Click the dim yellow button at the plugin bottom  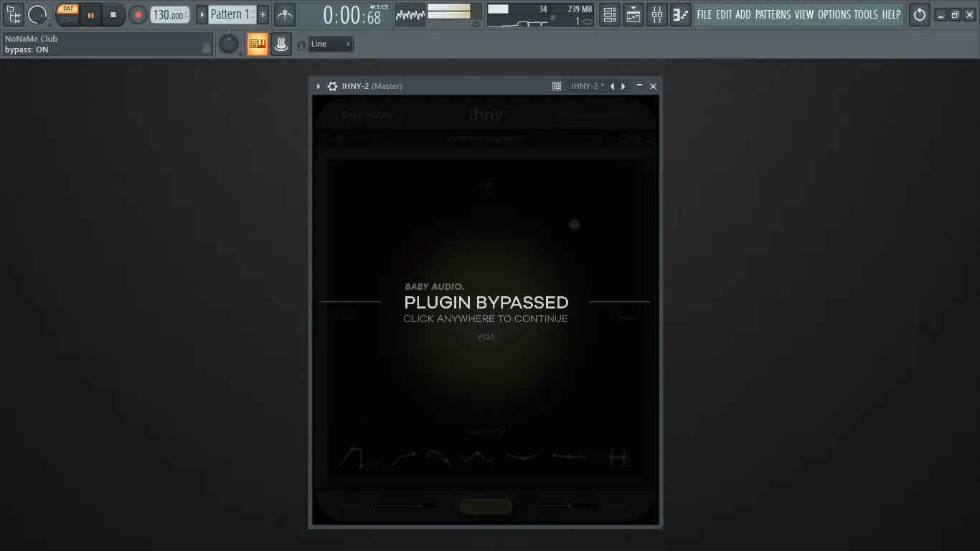pyautogui.click(x=486, y=507)
